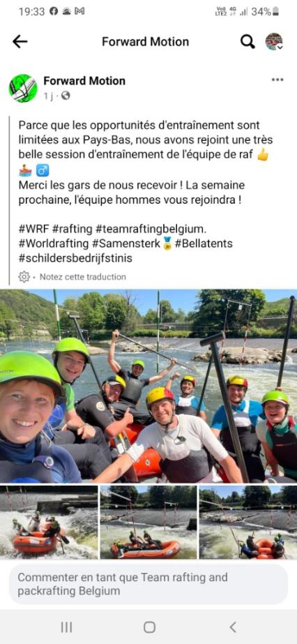
Task: Tap the Android home button
Action: 149,627
